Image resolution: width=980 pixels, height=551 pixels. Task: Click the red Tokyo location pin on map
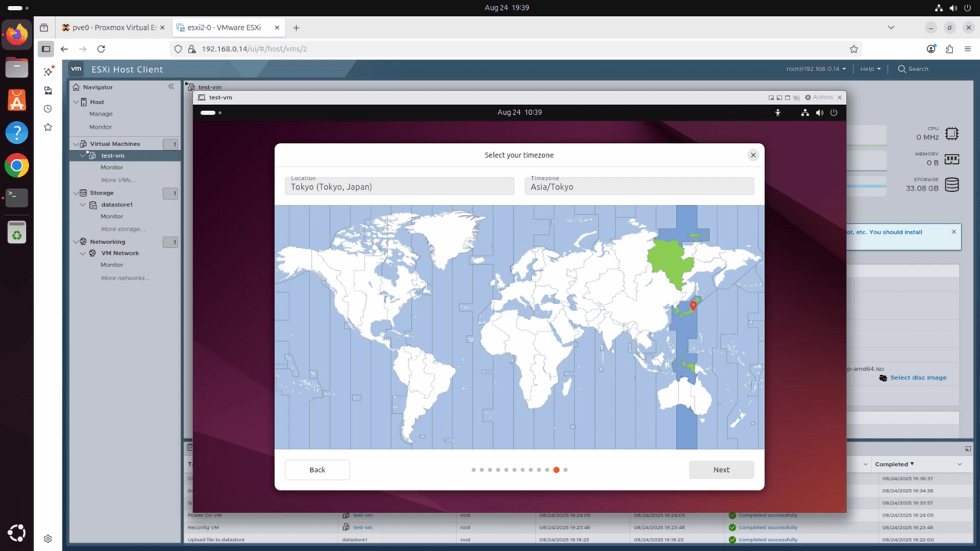click(694, 305)
